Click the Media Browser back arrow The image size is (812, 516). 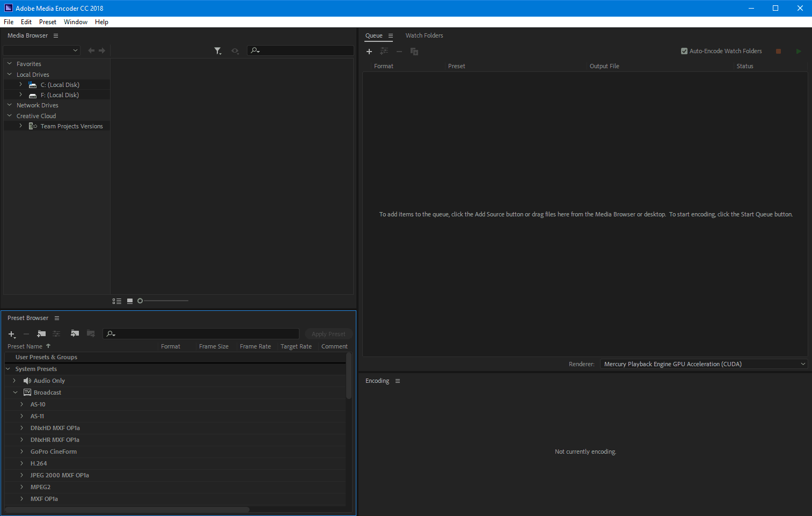click(x=91, y=50)
